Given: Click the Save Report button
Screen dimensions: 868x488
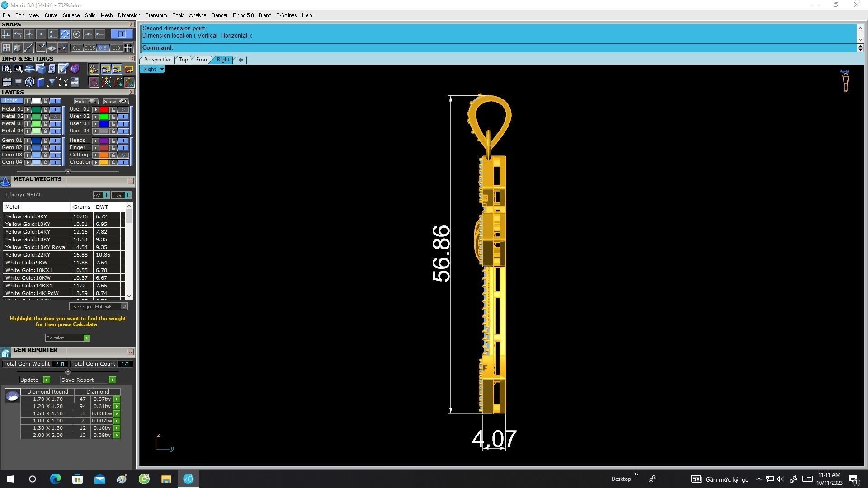Looking at the screenshot, I should coord(88,380).
